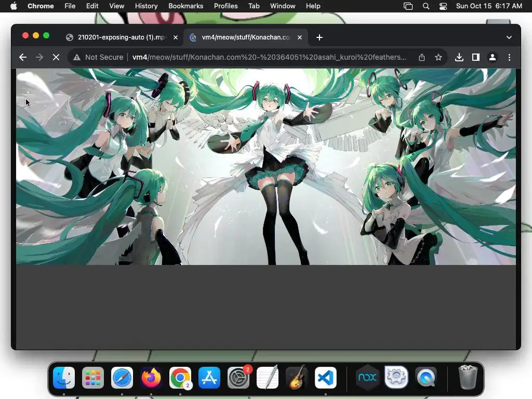Toggle the Chrome side panel
The height and width of the screenshot is (399, 532).
[476, 57]
